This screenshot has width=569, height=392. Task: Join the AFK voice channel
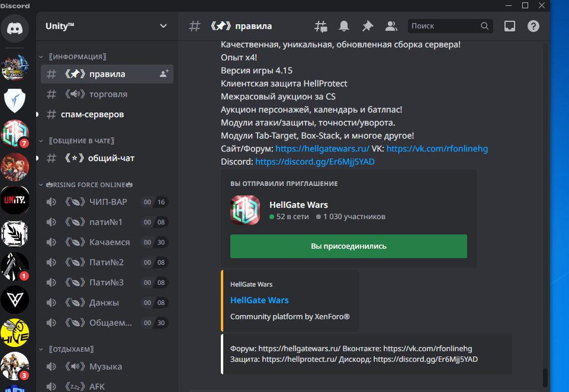click(x=107, y=386)
